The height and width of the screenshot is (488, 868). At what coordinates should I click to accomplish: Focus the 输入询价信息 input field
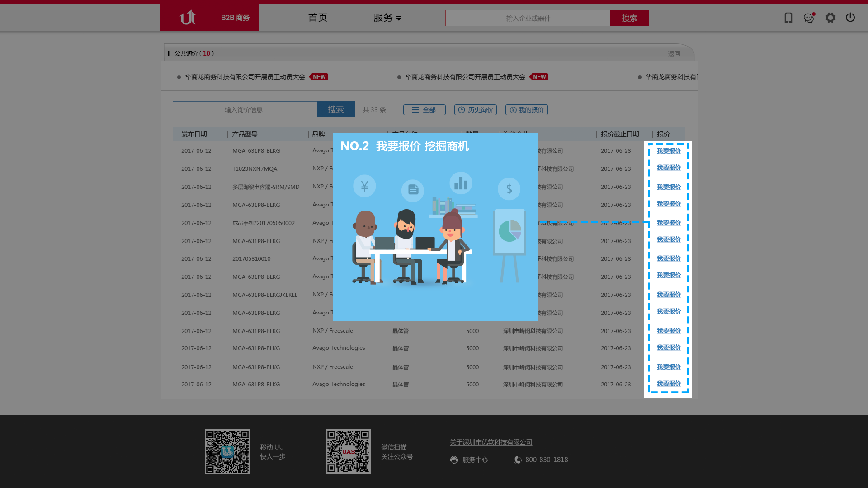pos(245,109)
